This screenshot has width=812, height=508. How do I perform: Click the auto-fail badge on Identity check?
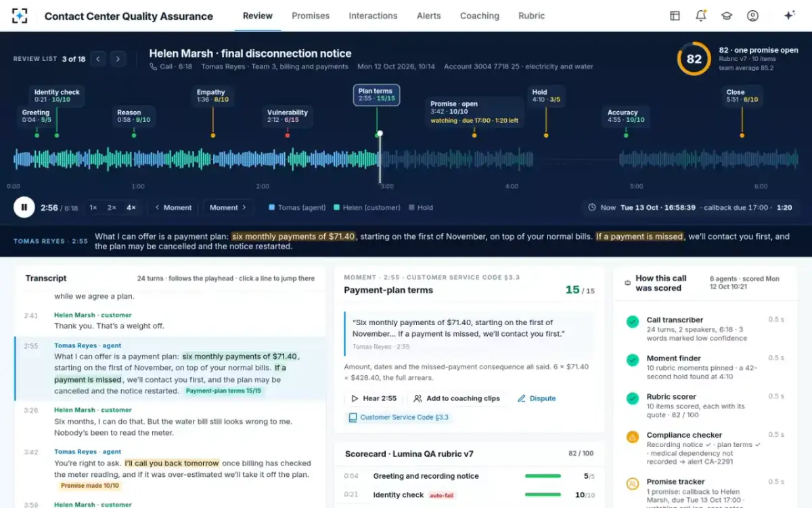pos(443,495)
